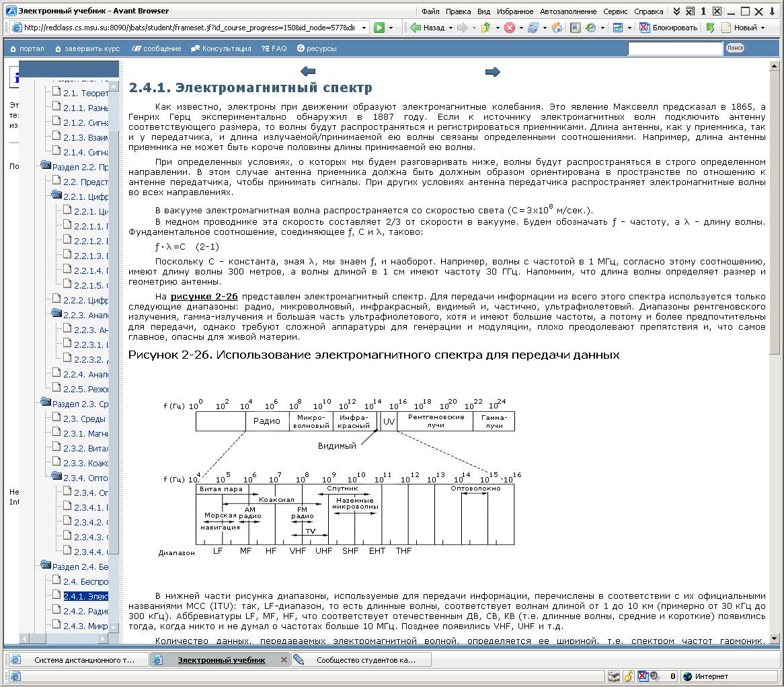The image size is (784, 687).
Task: Open the Сервис menu
Action: tap(615, 11)
